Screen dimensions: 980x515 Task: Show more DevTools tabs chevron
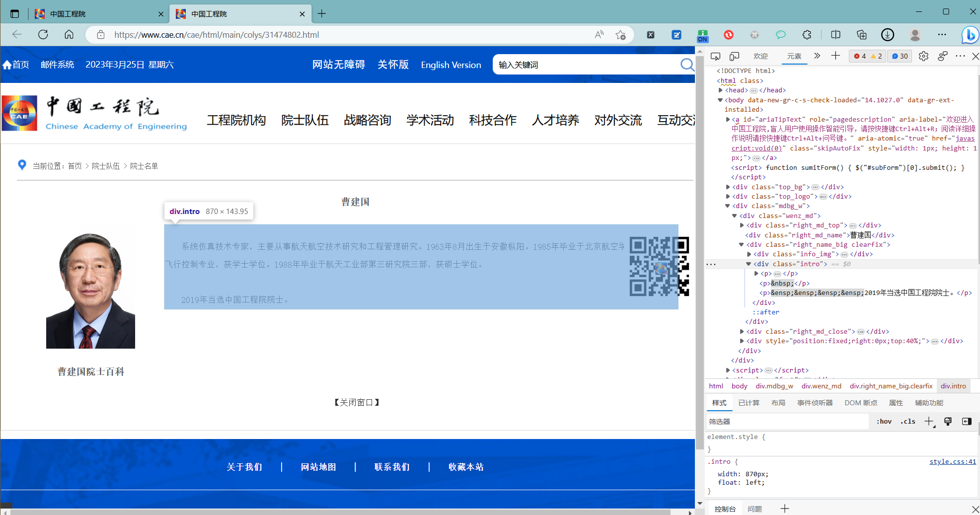[x=817, y=56]
